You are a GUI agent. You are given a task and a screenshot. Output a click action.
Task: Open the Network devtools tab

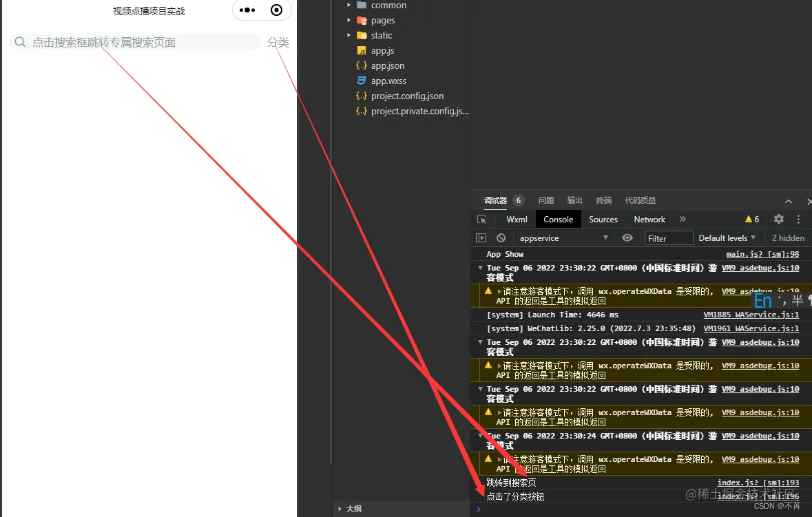649,220
